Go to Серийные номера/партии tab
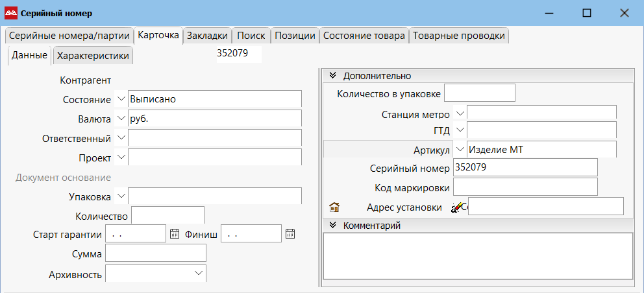644x293 pixels. point(69,36)
